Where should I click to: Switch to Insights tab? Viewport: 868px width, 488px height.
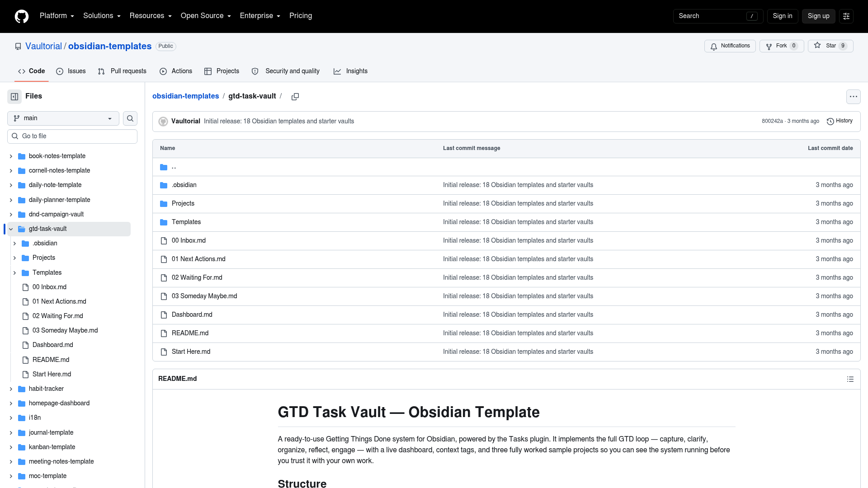350,71
